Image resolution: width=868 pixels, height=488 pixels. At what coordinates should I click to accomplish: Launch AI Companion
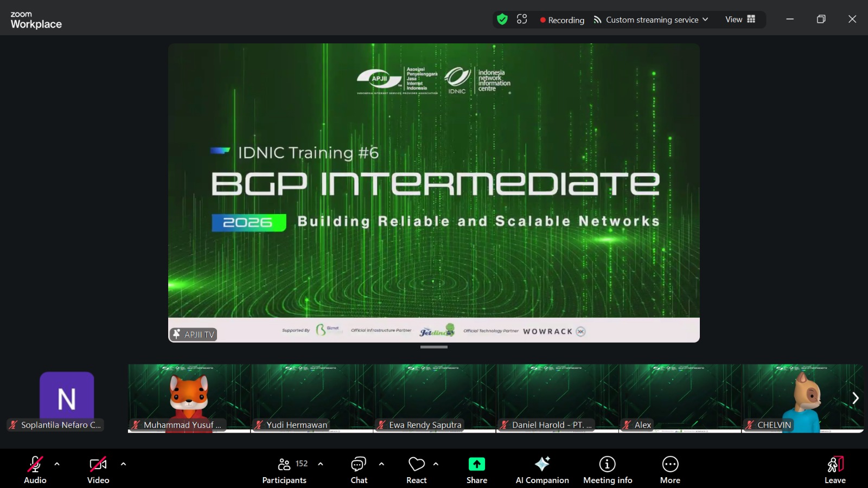542,470
